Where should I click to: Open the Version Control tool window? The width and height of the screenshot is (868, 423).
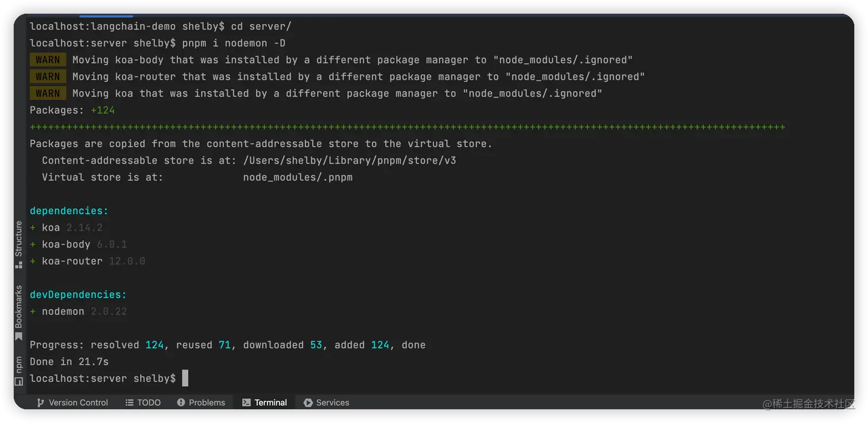pyautogui.click(x=72, y=402)
